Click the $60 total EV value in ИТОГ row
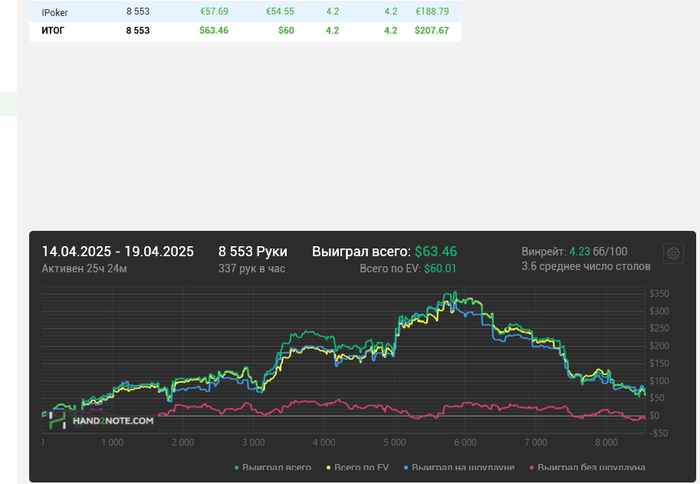The width and height of the screenshot is (700, 484). (286, 30)
